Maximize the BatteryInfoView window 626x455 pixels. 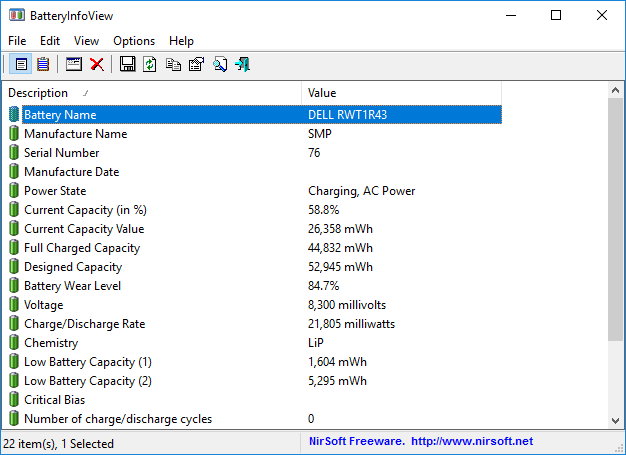(556, 15)
